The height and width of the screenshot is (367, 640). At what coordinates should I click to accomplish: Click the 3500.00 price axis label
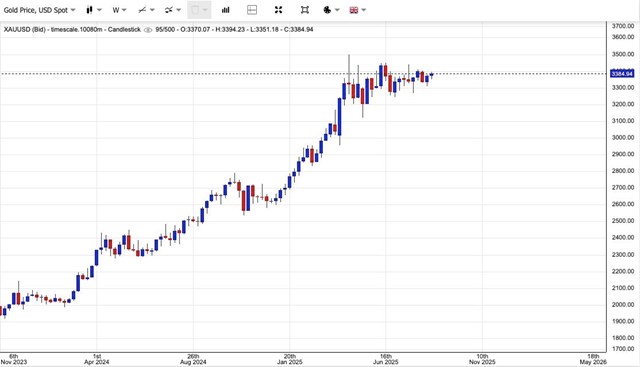pos(623,54)
